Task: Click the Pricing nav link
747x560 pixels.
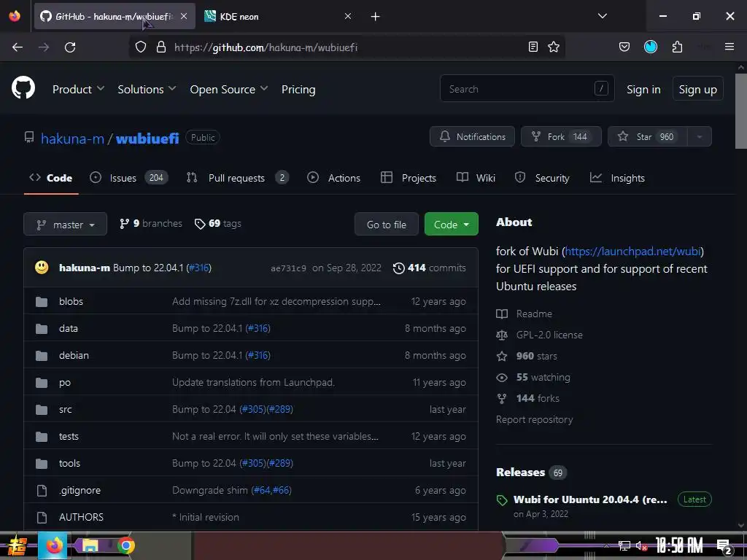Action: (298, 89)
